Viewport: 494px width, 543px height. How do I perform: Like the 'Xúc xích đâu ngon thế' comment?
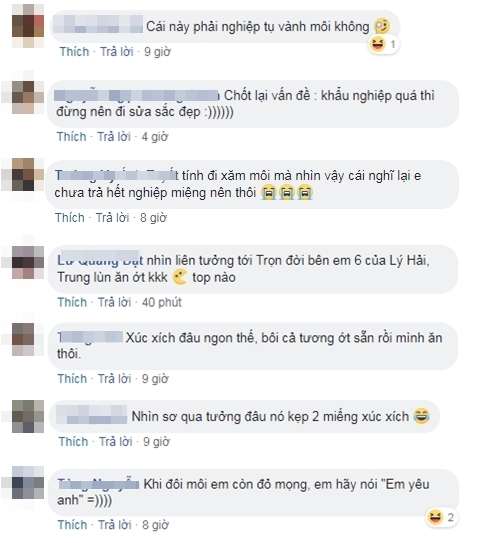click(x=72, y=379)
